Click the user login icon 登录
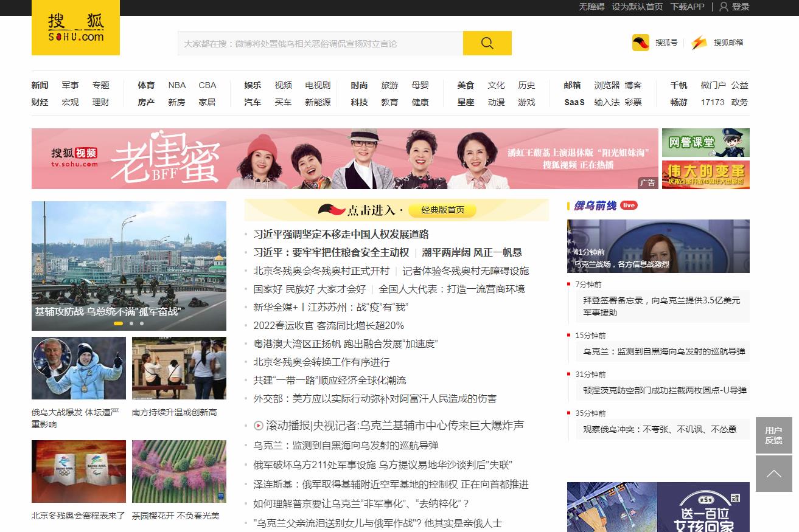 pos(734,7)
